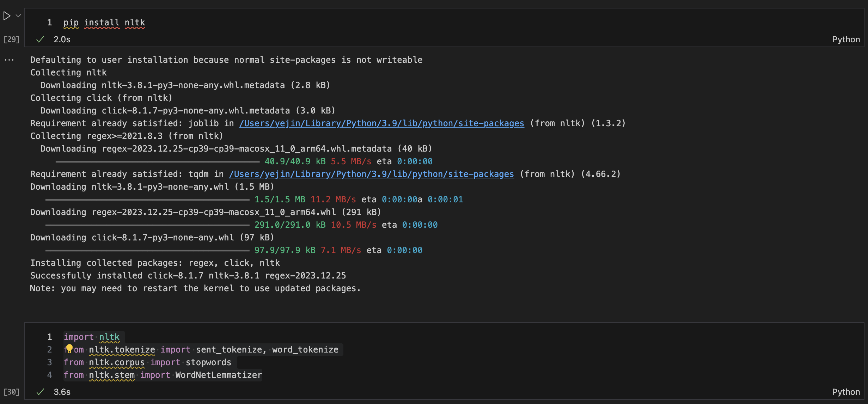Click 'Defaulting to user installation' output line
The height and width of the screenshot is (404, 868).
[226, 60]
